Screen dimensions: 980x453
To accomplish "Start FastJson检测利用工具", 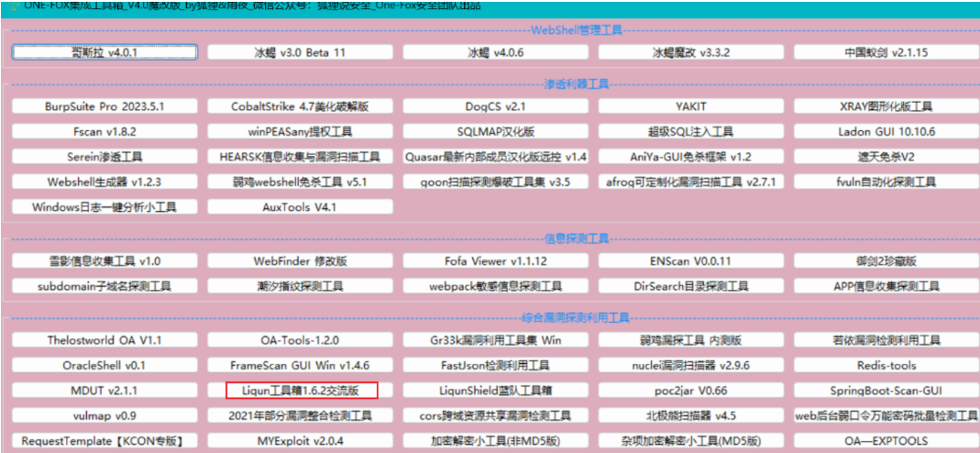I will (x=496, y=365).
